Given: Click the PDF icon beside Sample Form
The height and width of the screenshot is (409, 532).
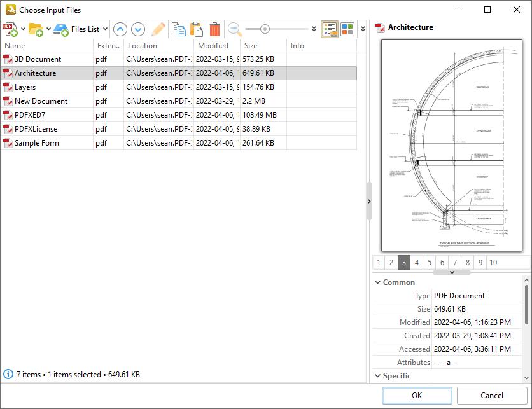Looking at the screenshot, I should point(8,143).
